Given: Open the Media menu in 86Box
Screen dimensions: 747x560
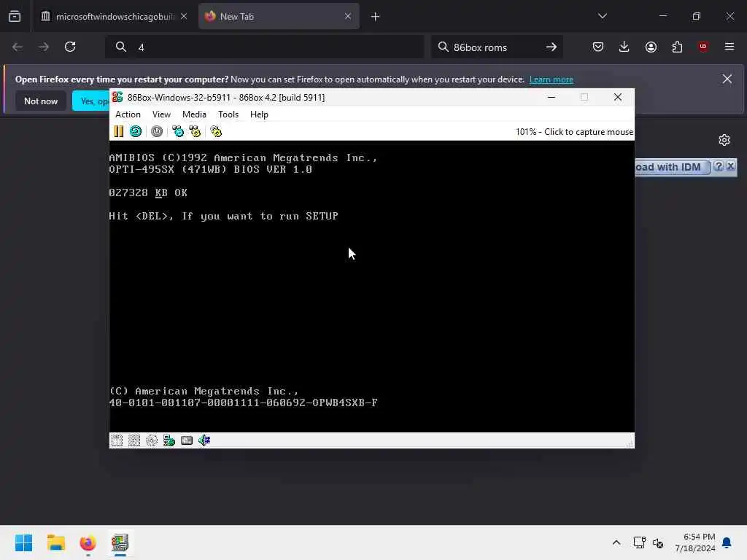Looking at the screenshot, I should tap(194, 114).
